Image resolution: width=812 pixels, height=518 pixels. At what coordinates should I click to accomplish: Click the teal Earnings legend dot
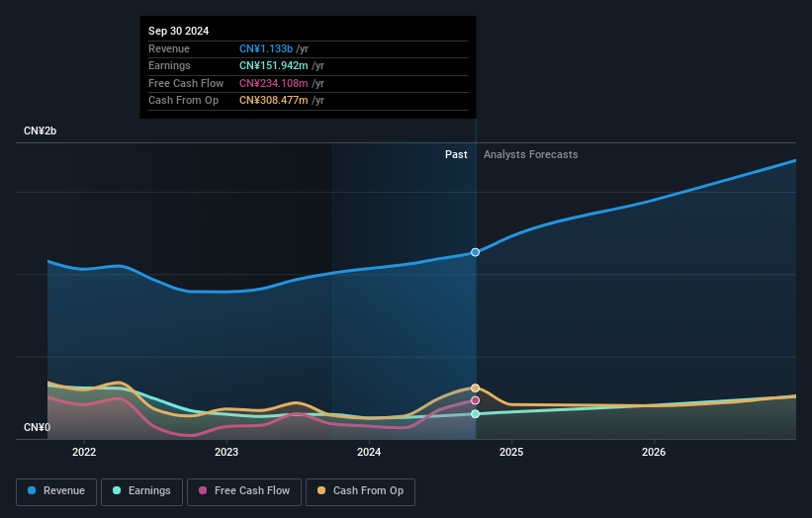(117, 491)
